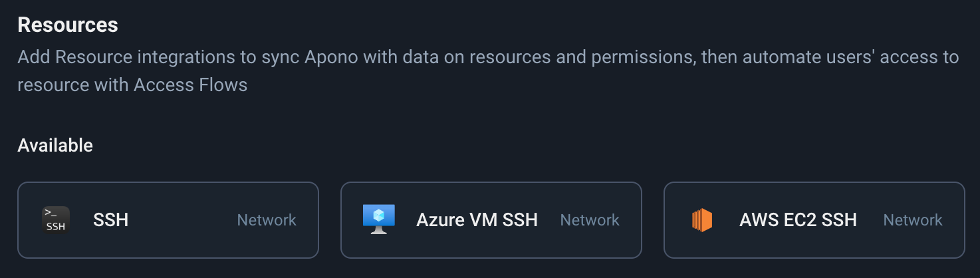Click the "automate users' access" phrase
The image size is (980, 278).
(822, 57)
